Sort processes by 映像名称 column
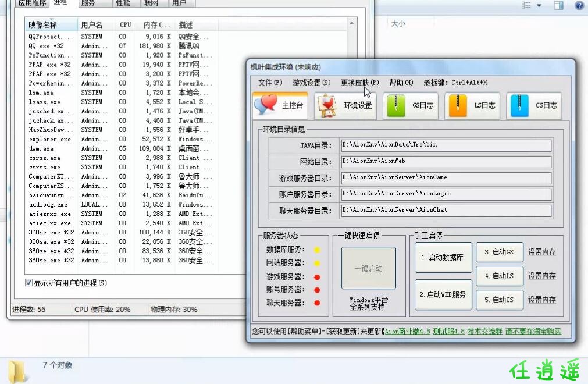The height and width of the screenshot is (384, 588). pos(51,25)
